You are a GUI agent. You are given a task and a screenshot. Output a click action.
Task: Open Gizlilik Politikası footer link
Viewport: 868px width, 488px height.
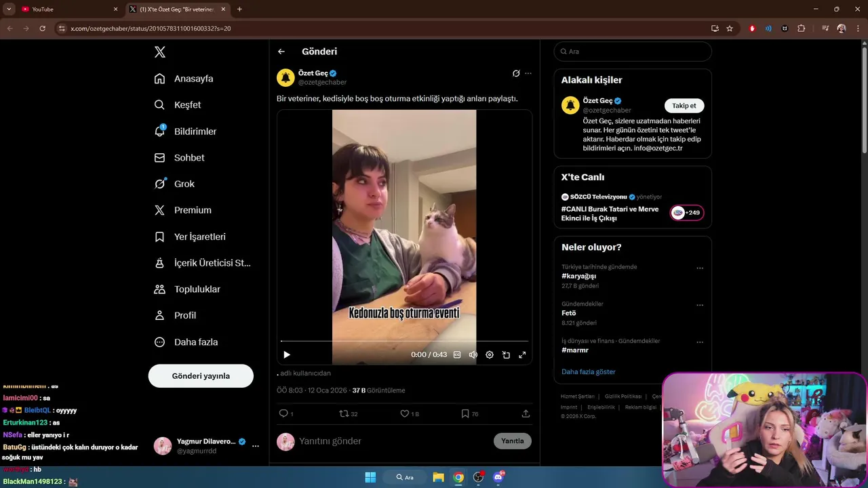click(623, 396)
